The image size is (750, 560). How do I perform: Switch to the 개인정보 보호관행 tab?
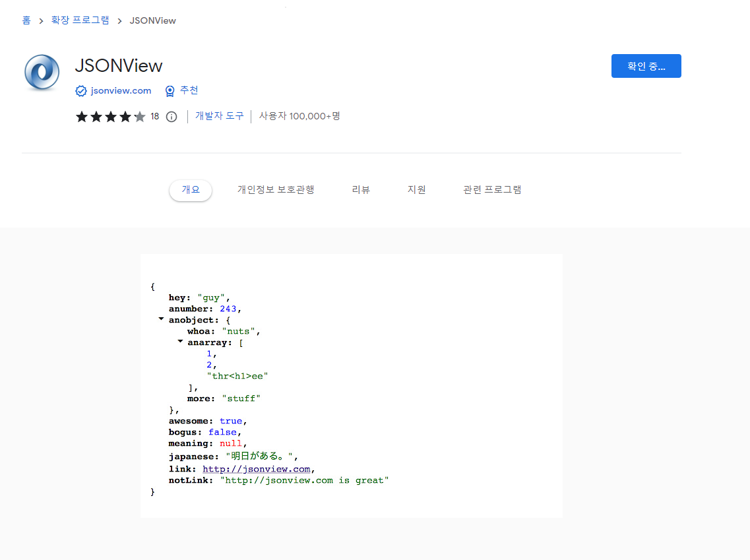tap(276, 190)
